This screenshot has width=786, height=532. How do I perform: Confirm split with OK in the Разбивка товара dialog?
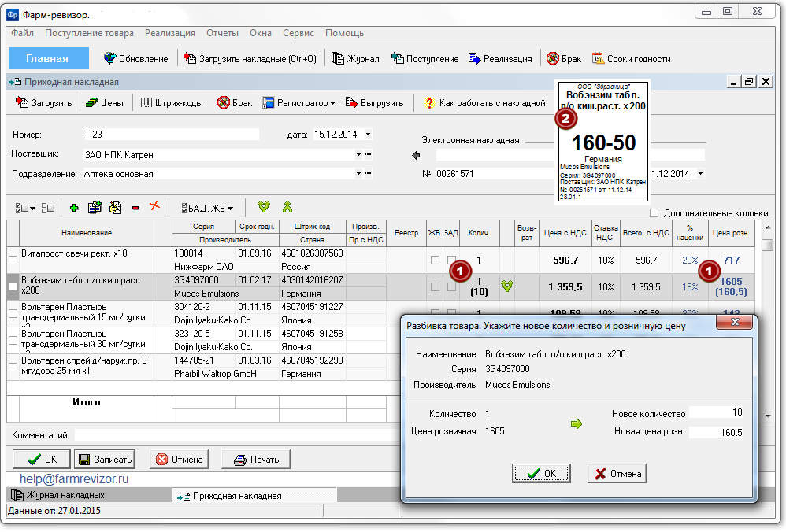(x=541, y=474)
